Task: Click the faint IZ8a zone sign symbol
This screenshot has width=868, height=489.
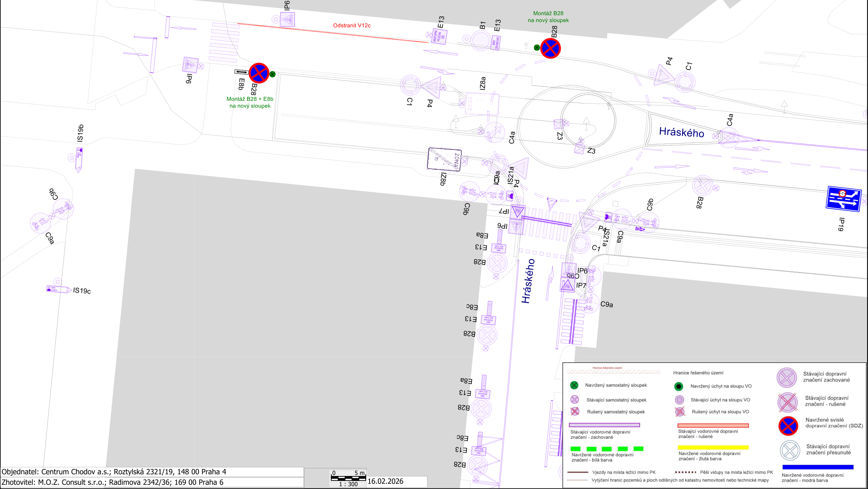Action: point(482,104)
